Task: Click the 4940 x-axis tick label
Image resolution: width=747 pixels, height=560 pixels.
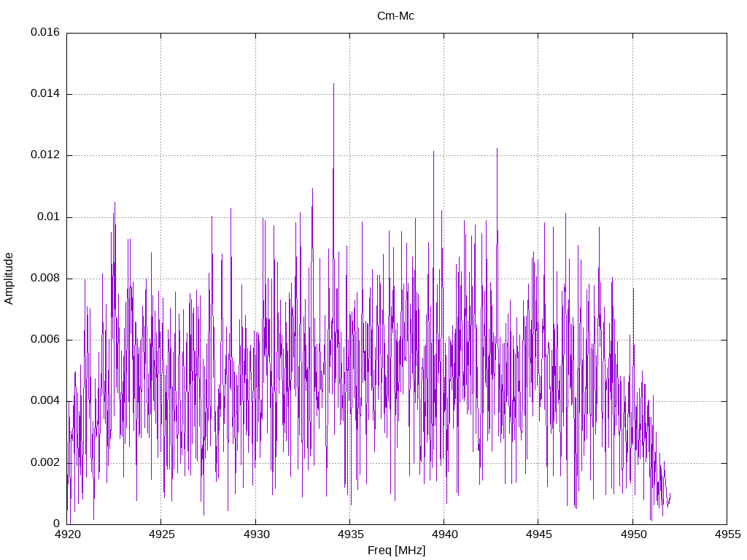Action: coord(444,534)
